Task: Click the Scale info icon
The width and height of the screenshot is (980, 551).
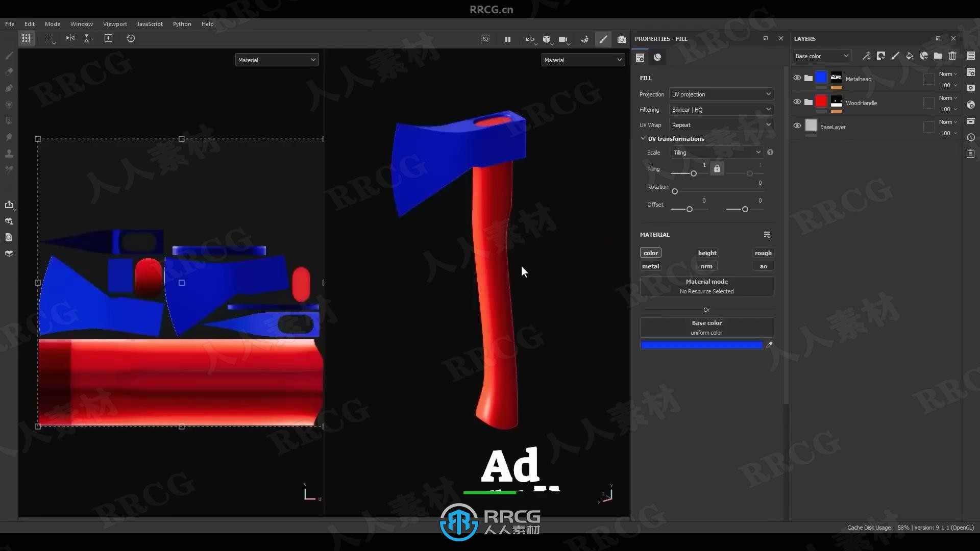Action: click(x=770, y=152)
